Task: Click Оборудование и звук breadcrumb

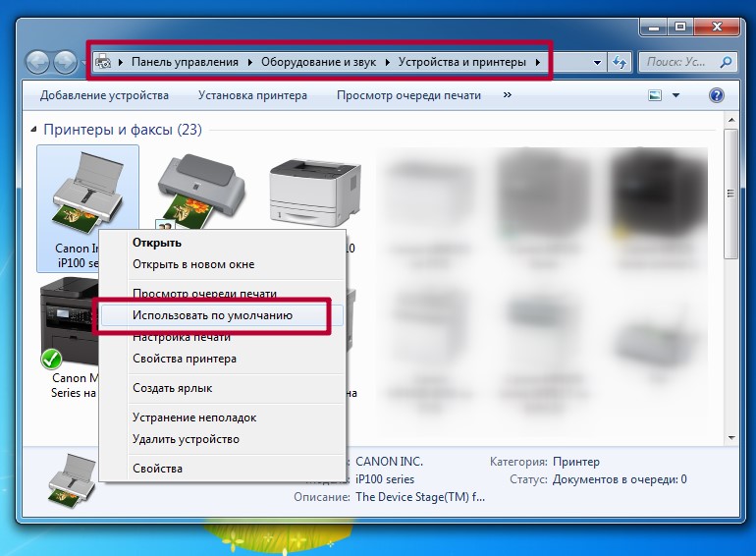Action: point(319,62)
